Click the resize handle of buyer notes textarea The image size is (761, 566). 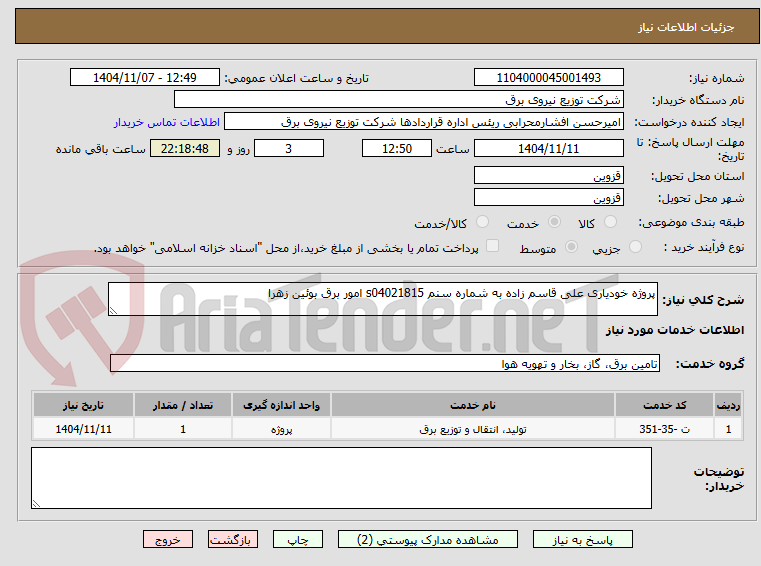tap(36, 504)
